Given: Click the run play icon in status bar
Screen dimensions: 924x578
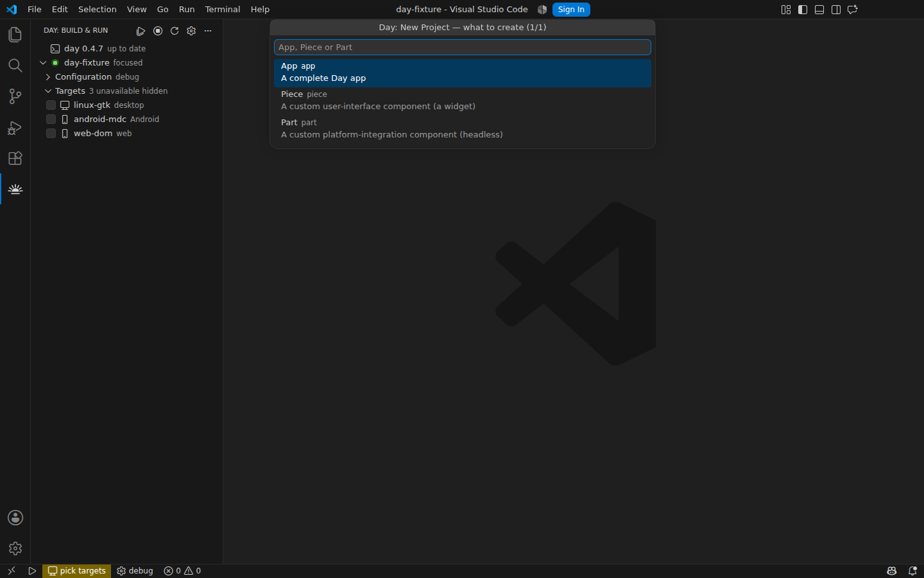Looking at the screenshot, I should coord(32,571).
